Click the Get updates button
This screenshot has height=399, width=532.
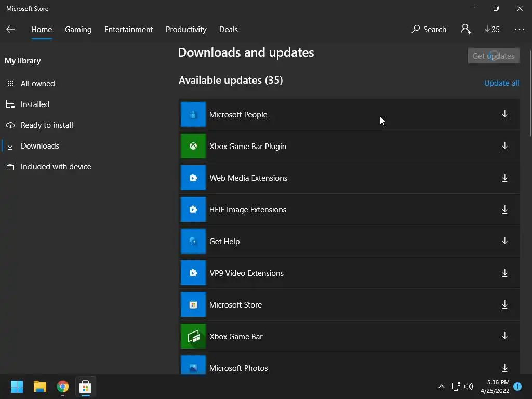(x=494, y=56)
